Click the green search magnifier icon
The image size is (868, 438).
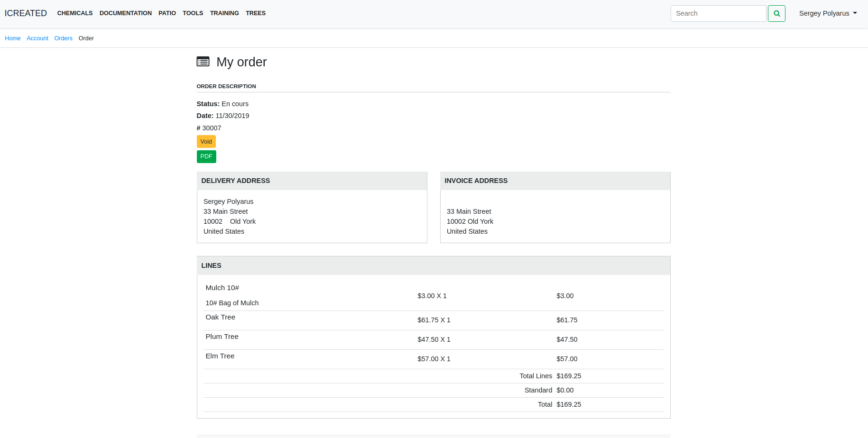click(x=776, y=13)
